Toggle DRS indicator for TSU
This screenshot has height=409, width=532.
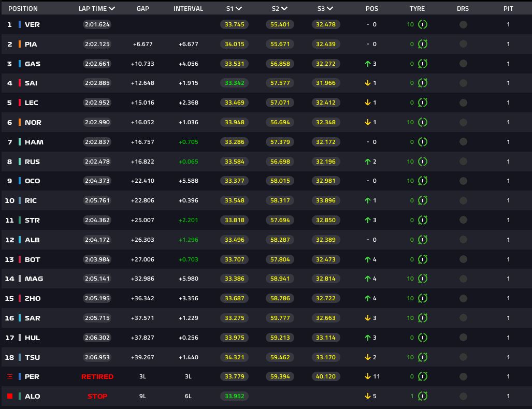[x=463, y=357]
